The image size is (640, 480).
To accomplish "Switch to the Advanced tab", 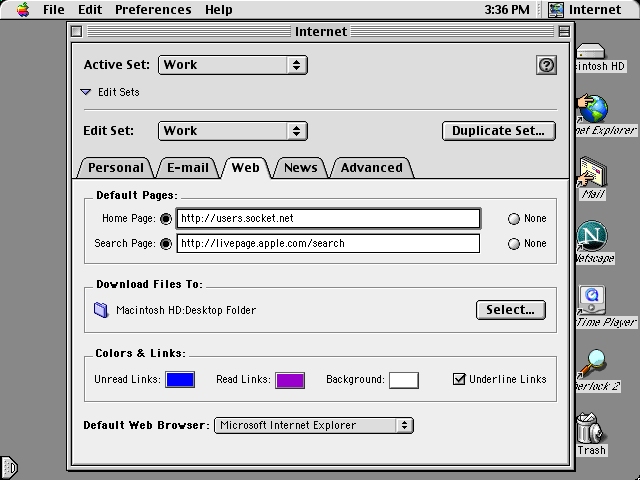I will point(371,168).
